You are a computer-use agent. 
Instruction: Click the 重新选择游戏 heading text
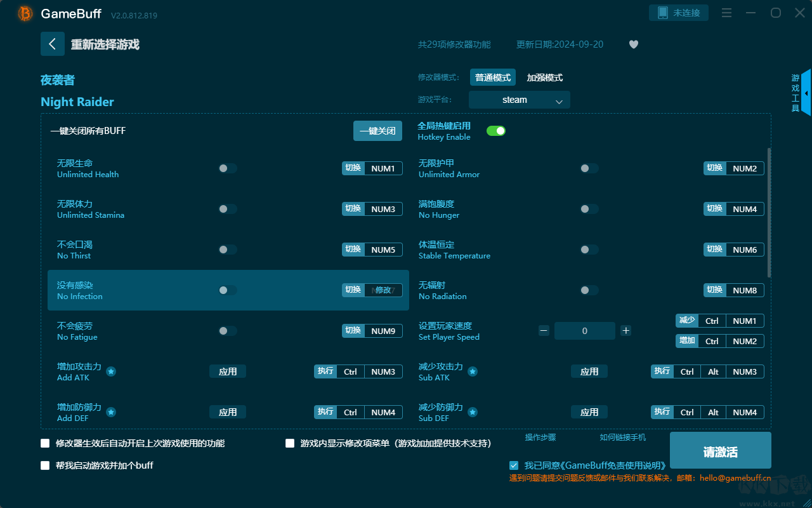105,44
